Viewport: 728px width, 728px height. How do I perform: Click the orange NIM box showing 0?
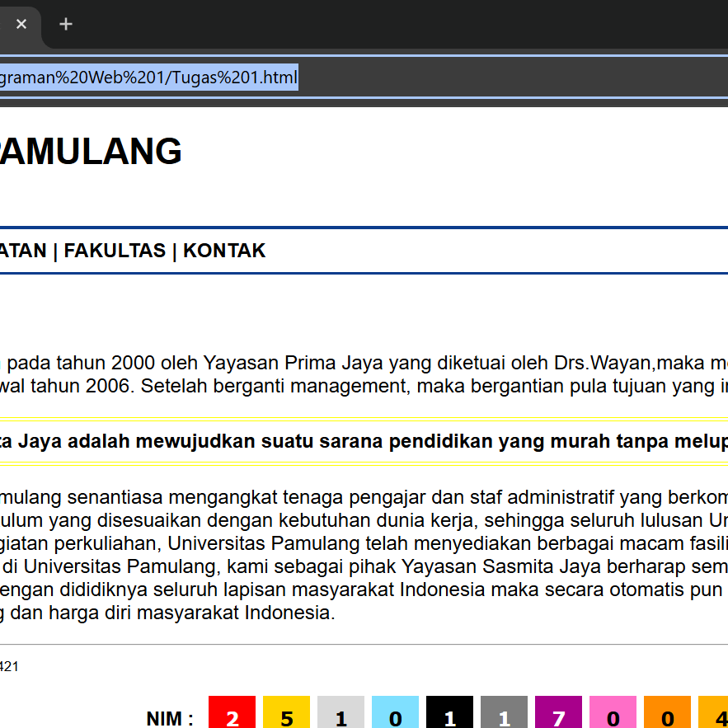click(667, 712)
